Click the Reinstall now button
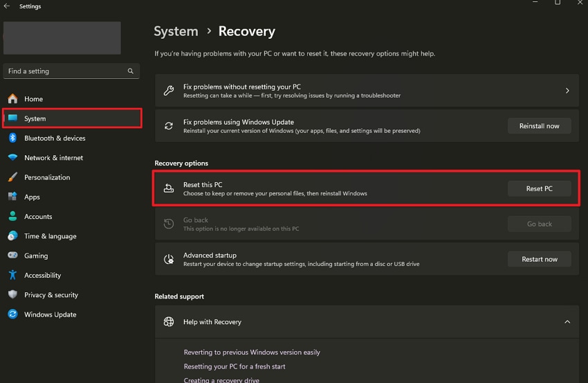Image resolution: width=588 pixels, height=383 pixels. point(540,126)
